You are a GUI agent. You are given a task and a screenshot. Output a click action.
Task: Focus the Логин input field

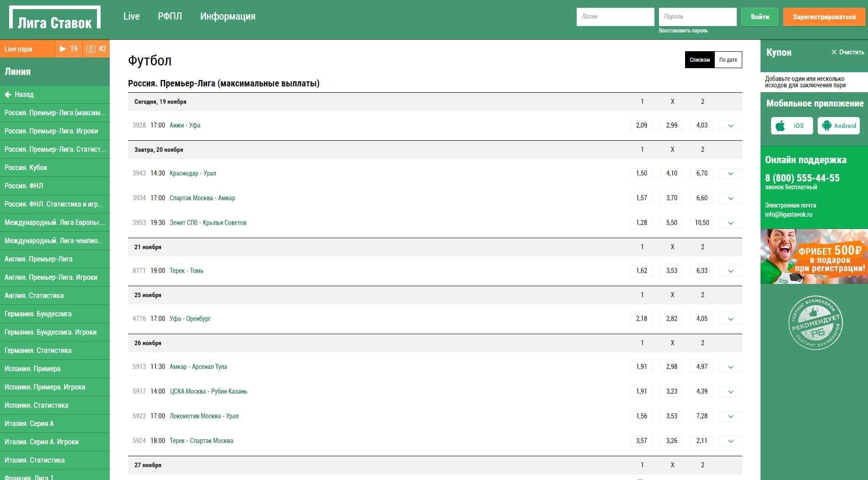[x=615, y=17]
